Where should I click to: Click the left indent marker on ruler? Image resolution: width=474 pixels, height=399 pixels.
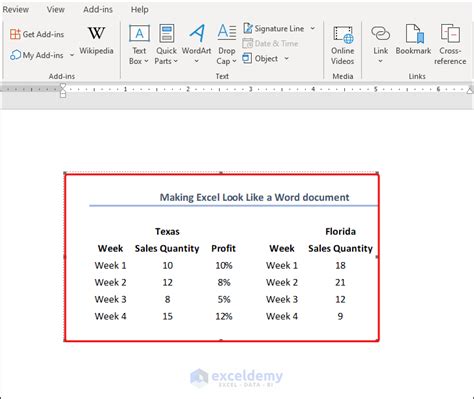(63, 95)
